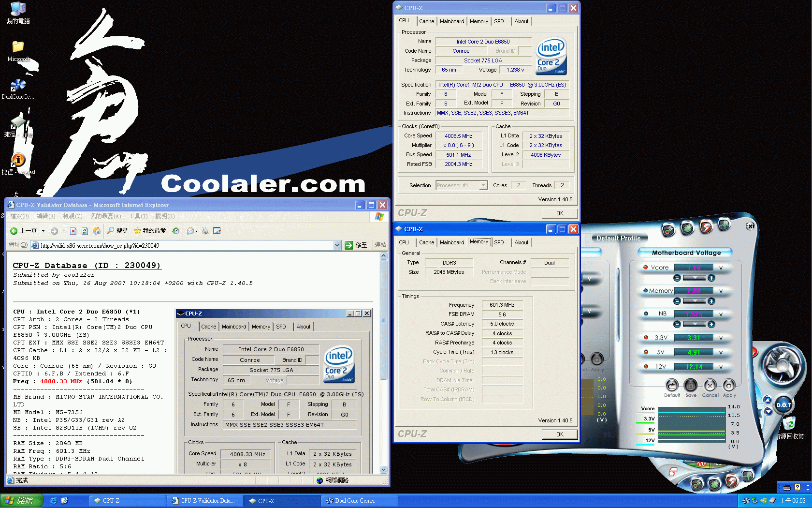This screenshot has height=508, width=812.
Task: Select the Recycle Bin desktop icon
Action: [790, 428]
